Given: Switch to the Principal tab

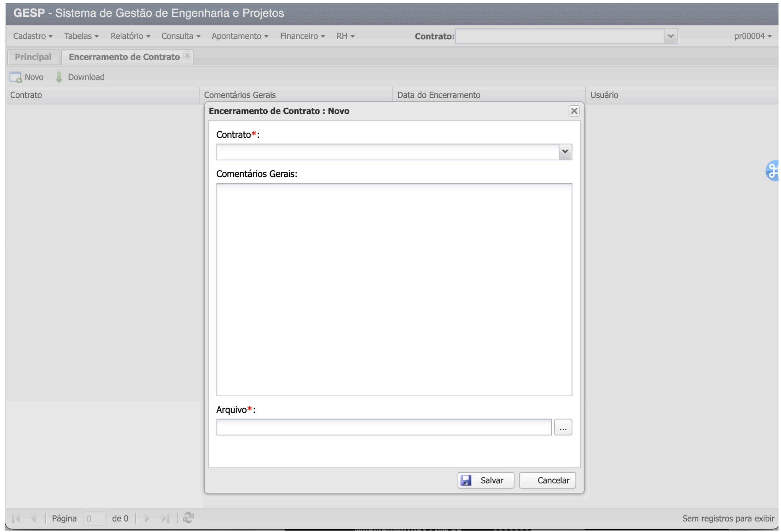Looking at the screenshot, I should click(x=33, y=57).
